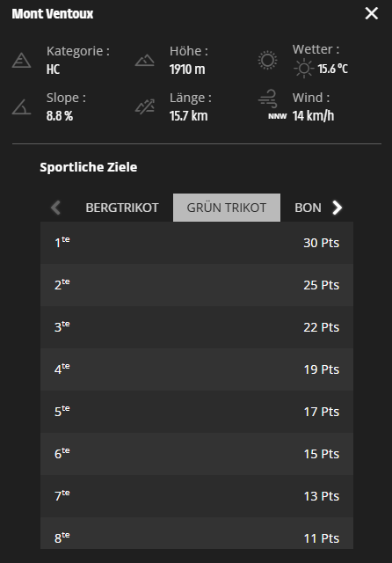Click the Wetter sun outline icon
Screen dimensions: 392x563
pyautogui.click(x=267, y=60)
